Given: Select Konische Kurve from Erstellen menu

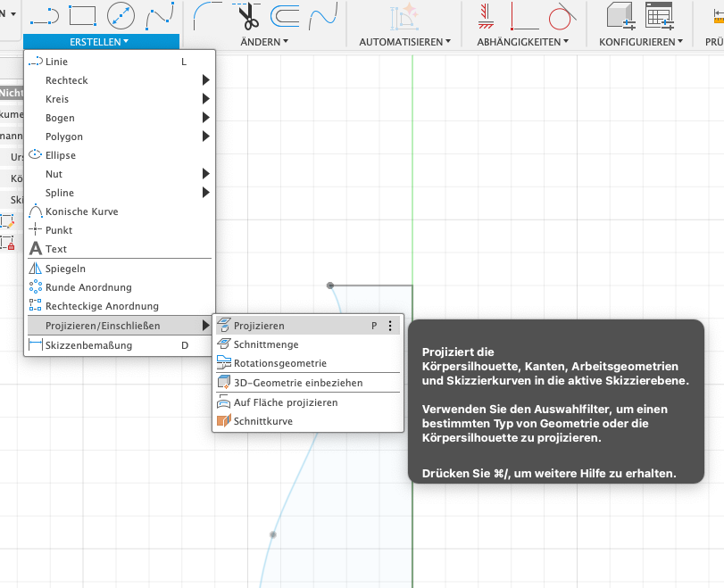Looking at the screenshot, I should point(81,211).
